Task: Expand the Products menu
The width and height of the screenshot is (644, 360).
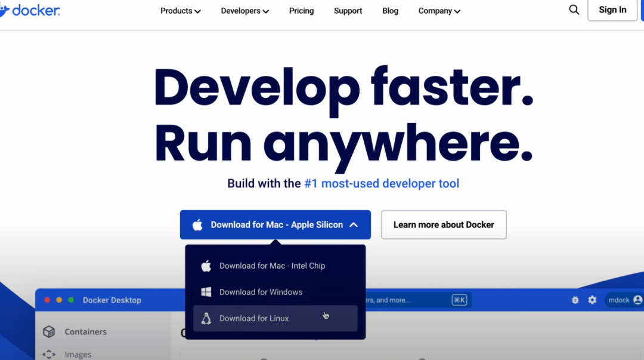Action: click(x=180, y=11)
